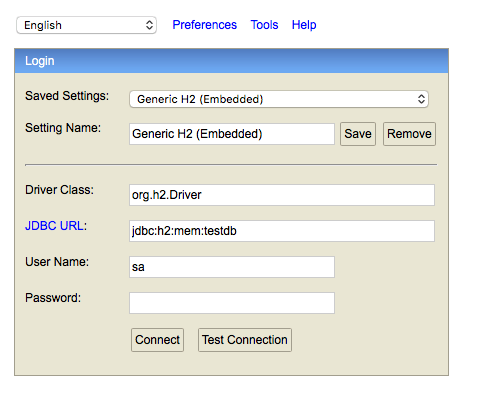This screenshot has height=404, width=484.
Task: Focus the User Name field containing sa
Action: pos(232,267)
